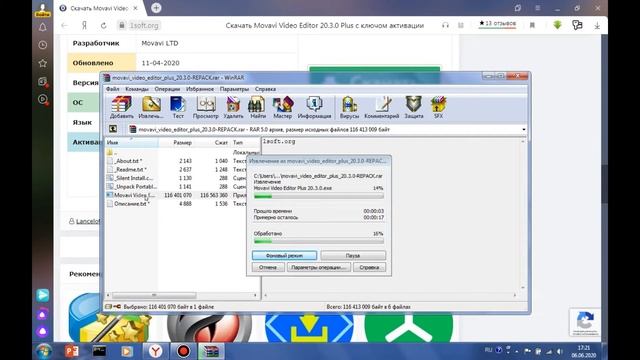
Task: Sort file list by Сжат column header
Action: [212, 142]
